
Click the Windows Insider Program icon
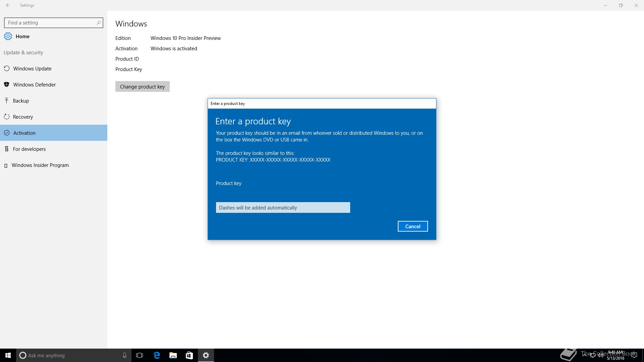6,165
